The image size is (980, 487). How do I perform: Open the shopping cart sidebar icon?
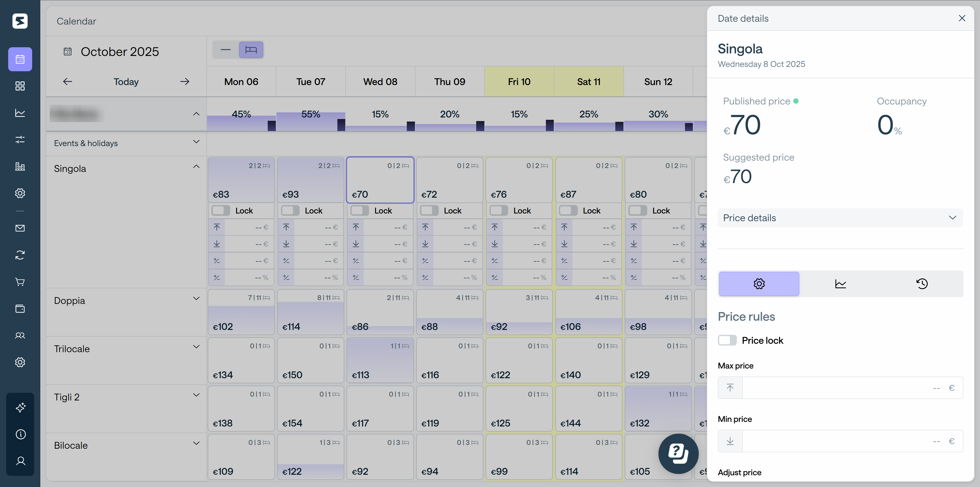coord(20,282)
